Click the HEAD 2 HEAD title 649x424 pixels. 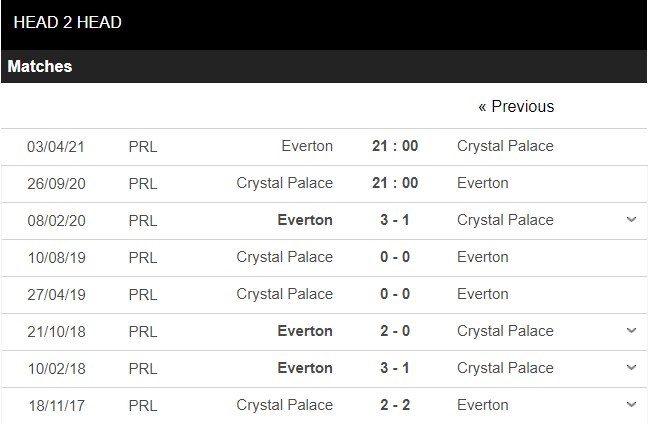(68, 22)
